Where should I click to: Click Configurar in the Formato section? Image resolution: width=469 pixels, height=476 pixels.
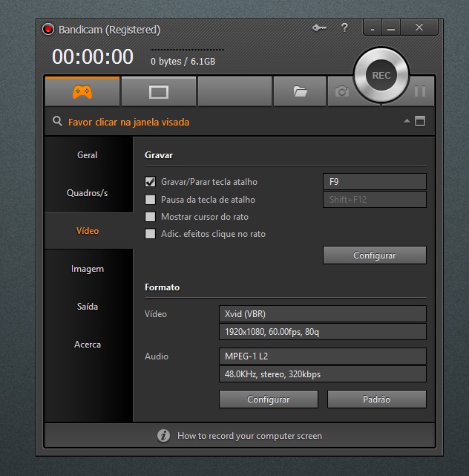click(269, 400)
